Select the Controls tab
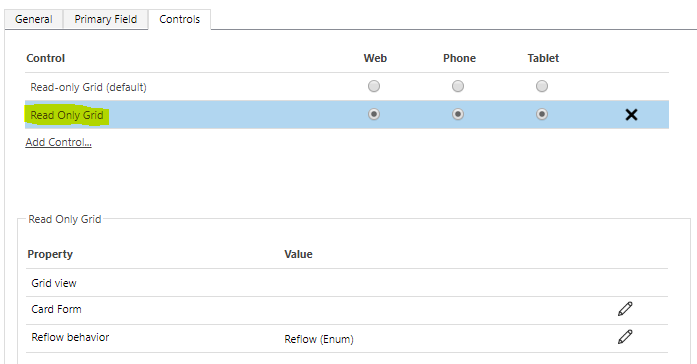Image resolution: width=697 pixels, height=364 pixels. (180, 19)
